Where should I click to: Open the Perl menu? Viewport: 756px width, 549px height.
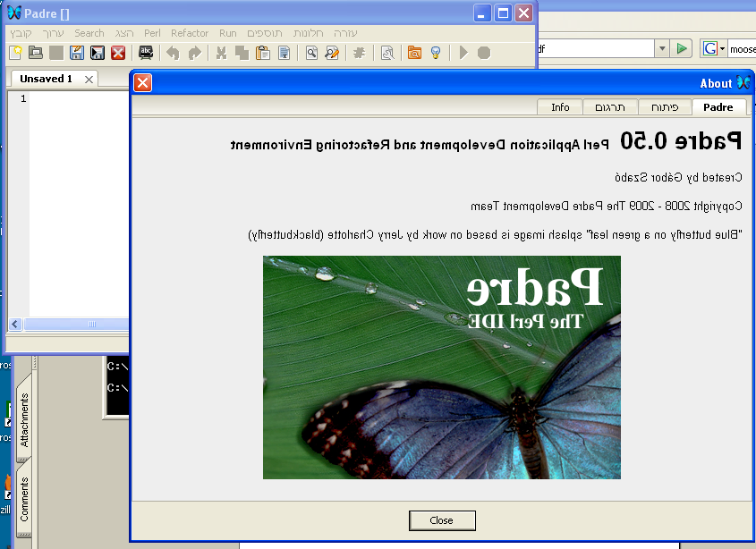[152, 33]
